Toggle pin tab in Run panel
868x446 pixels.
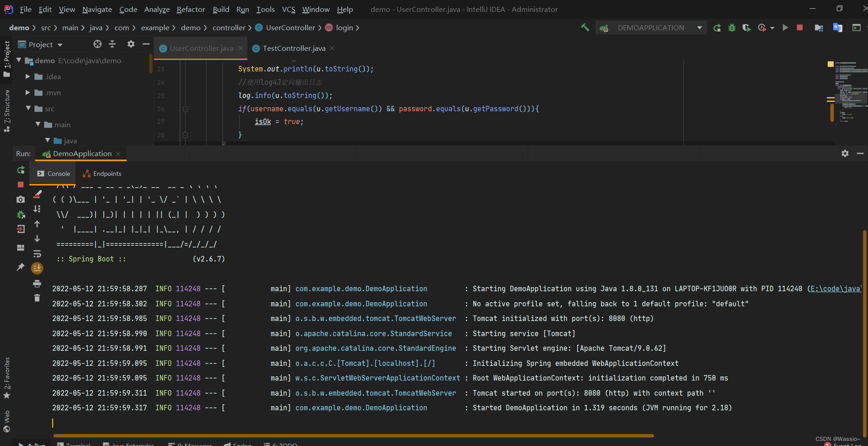coord(21,267)
